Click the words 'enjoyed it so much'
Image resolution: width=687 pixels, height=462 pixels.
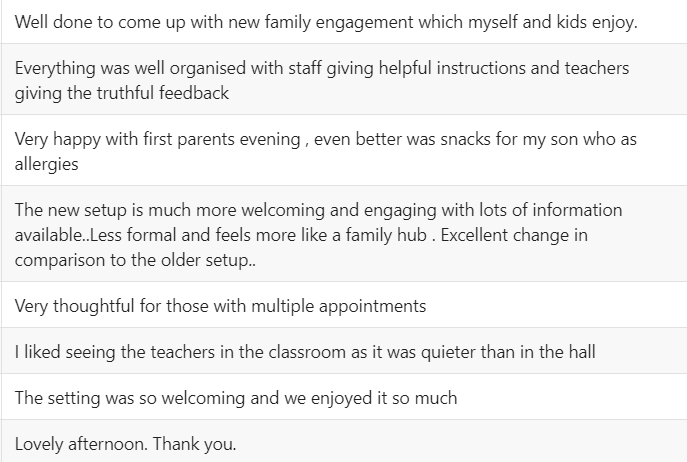(x=384, y=398)
